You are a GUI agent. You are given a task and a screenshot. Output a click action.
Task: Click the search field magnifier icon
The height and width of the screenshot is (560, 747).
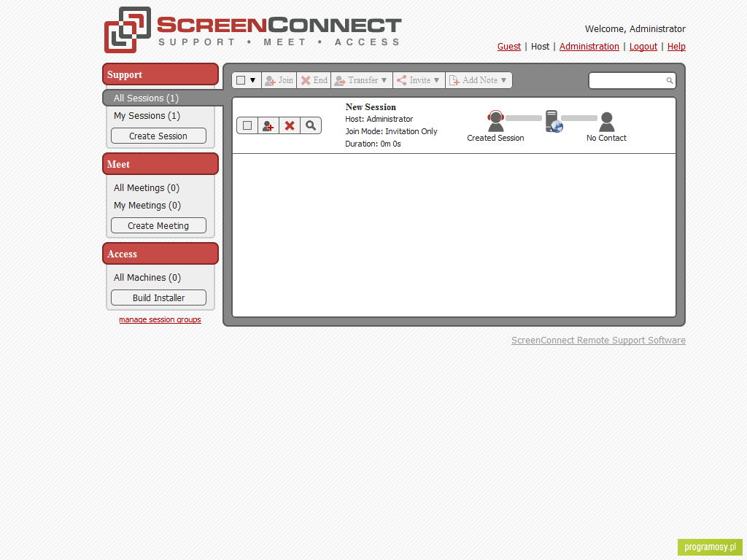(x=670, y=80)
